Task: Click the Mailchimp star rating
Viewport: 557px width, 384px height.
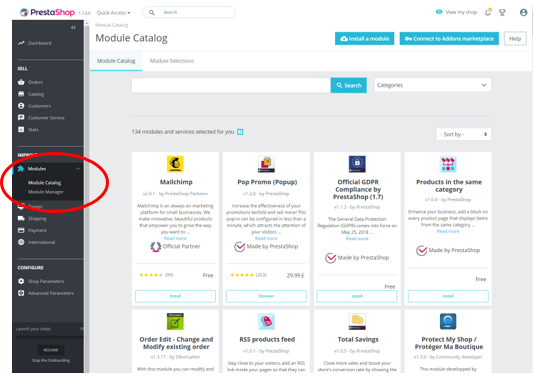Action: pyautogui.click(x=151, y=275)
